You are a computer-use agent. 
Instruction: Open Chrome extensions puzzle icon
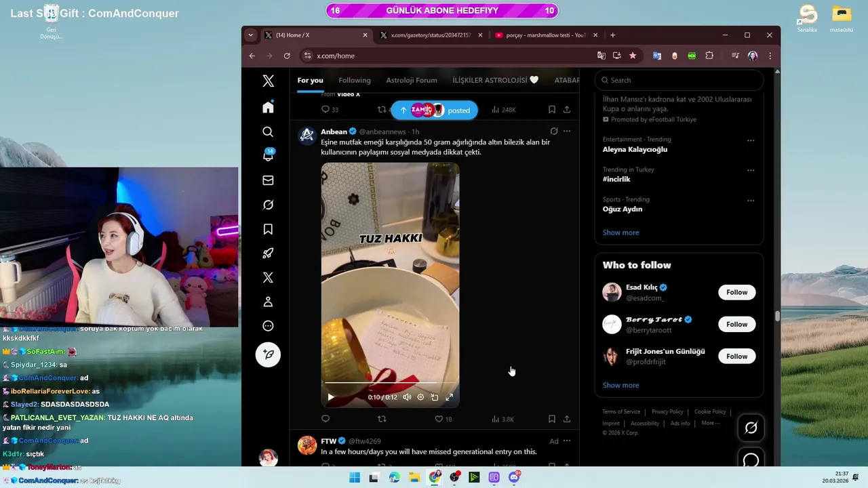click(709, 56)
